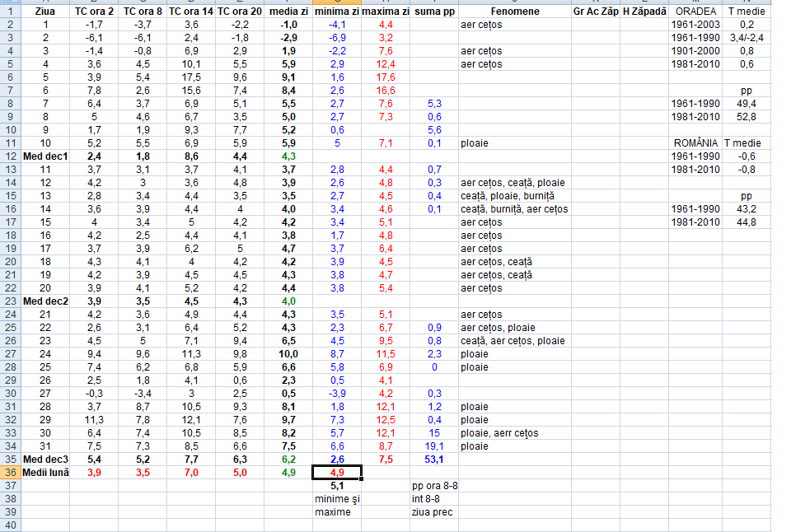Click the 'ORADEA' cell
This screenshot has height=532, width=791.
pos(695,11)
